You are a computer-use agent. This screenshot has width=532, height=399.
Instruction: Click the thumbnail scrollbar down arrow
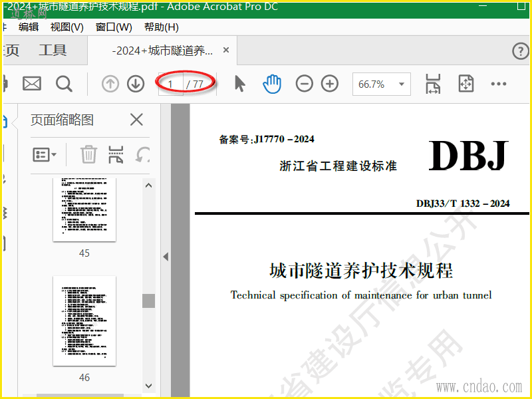click(148, 386)
